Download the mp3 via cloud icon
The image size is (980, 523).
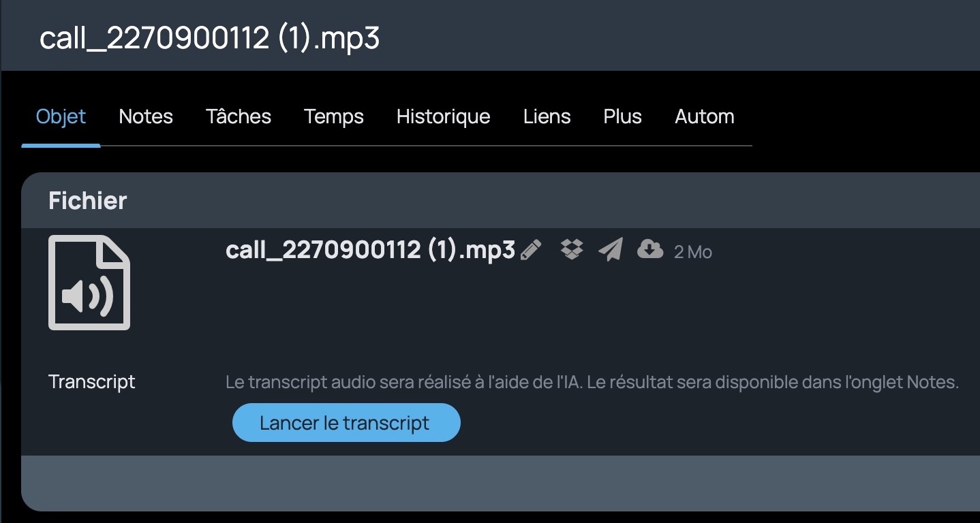tap(650, 249)
